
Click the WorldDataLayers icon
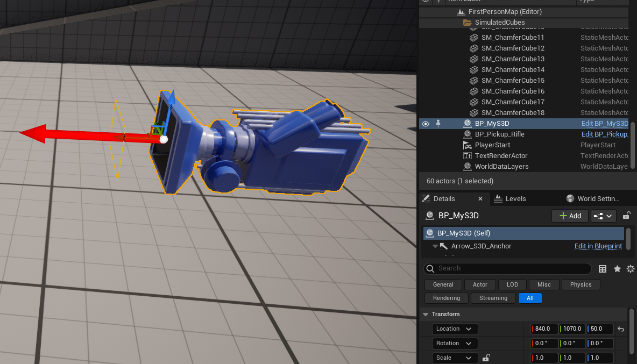(x=468, y=166)
